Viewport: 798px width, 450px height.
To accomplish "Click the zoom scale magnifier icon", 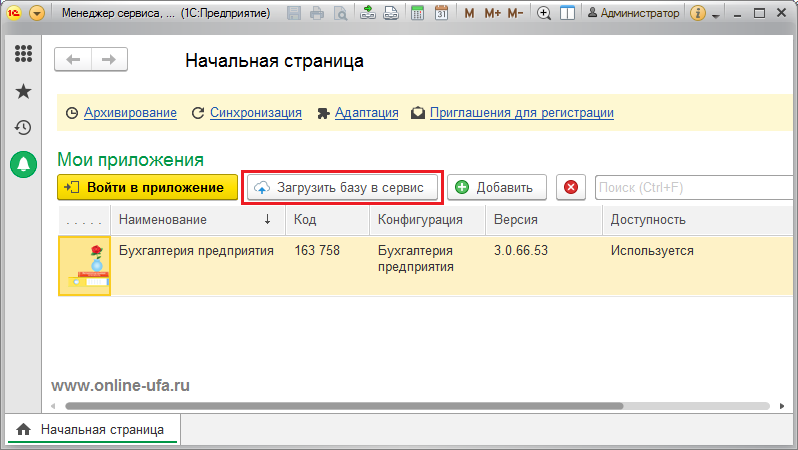I will click(x=544, y=13).
